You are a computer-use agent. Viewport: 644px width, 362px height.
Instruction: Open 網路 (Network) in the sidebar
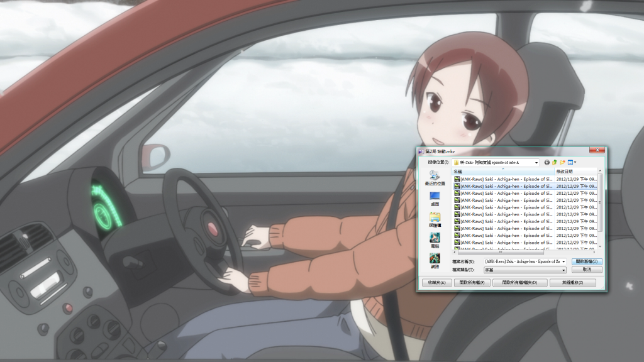[x=435, y=261]
